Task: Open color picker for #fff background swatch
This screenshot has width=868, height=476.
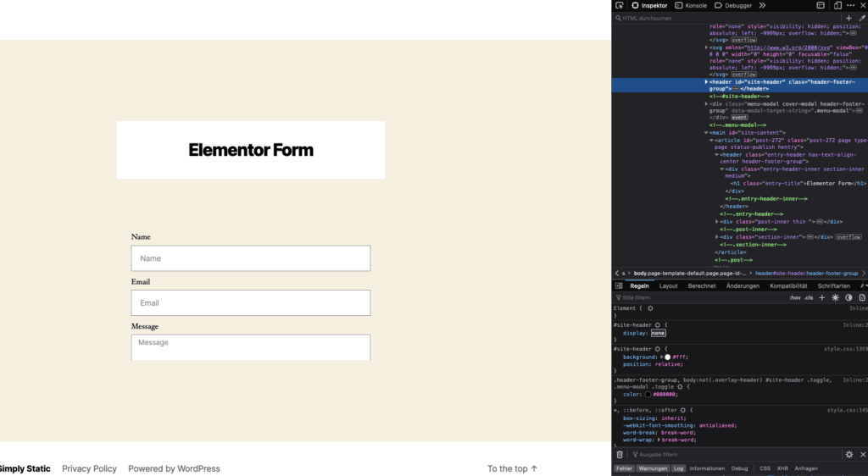Action: (x=668, y=357)
